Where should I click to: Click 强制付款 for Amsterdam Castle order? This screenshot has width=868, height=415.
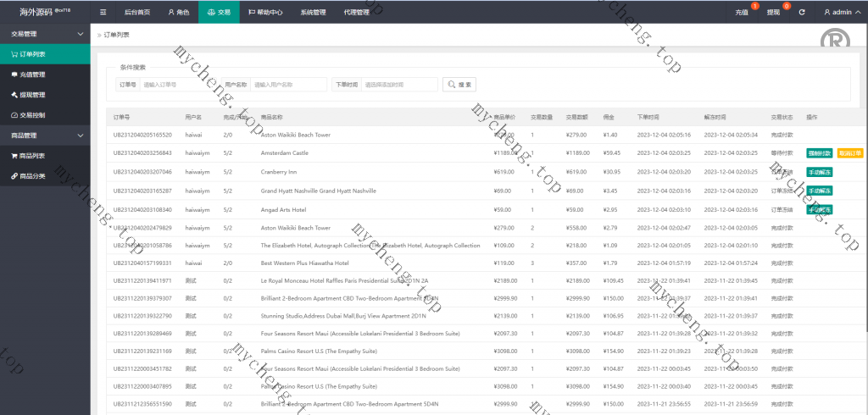tap(819, 153)
